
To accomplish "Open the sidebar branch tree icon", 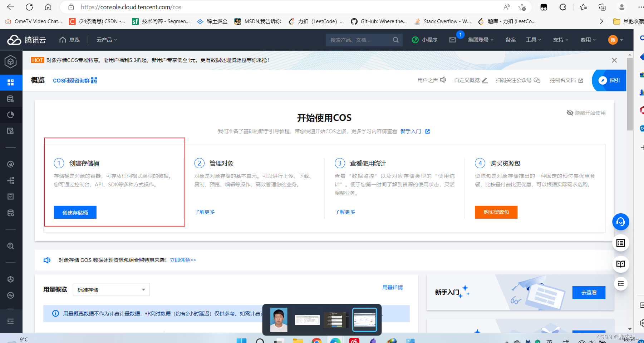I will (x=11, y=180).
